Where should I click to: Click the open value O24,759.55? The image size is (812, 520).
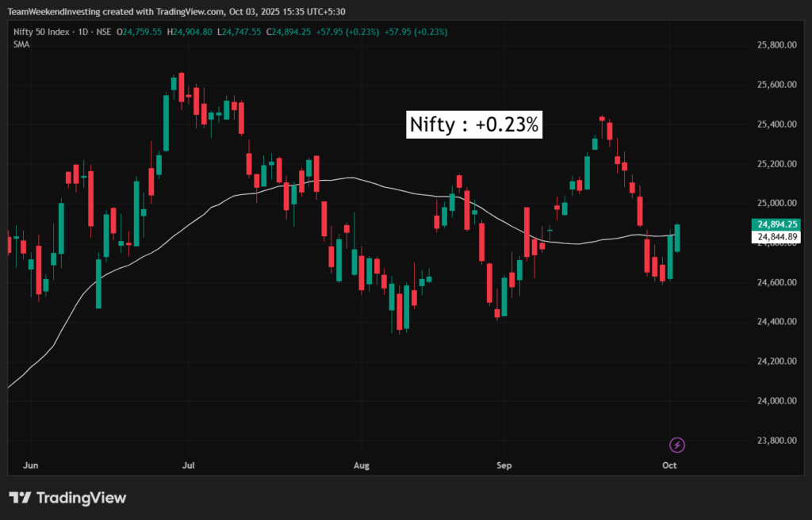(140, 32)
